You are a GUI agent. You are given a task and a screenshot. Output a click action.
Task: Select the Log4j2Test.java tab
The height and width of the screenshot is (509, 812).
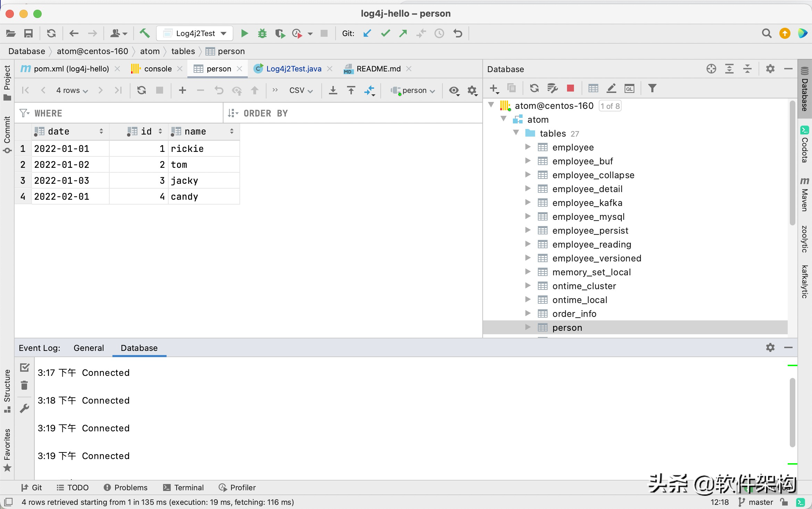(x=293, y=68)
